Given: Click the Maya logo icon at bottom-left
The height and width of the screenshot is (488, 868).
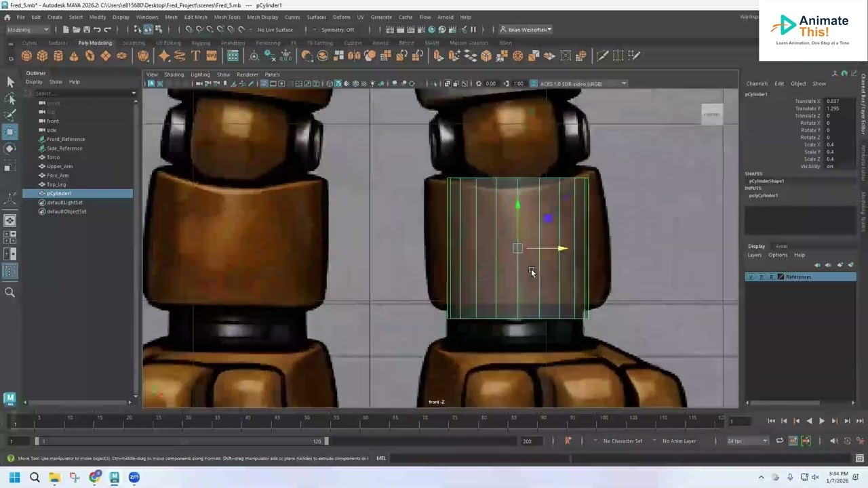Looking at the screenshot, I should [9, 399].
